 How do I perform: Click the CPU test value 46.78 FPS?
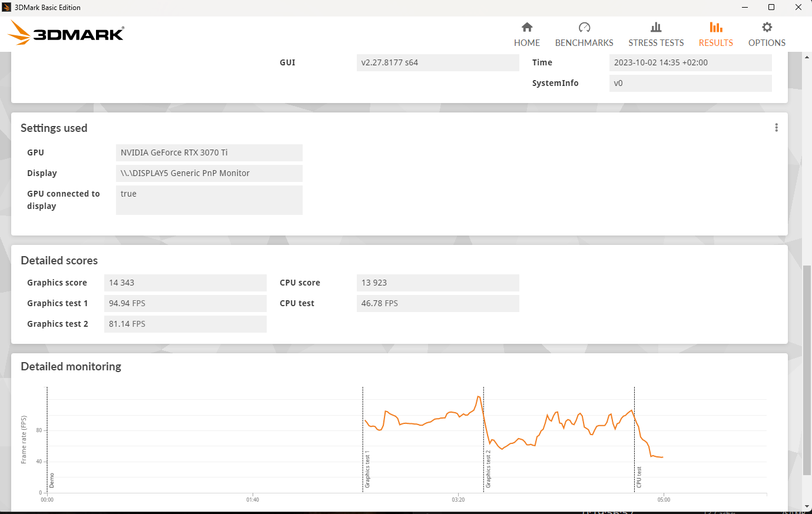[438, 303]
